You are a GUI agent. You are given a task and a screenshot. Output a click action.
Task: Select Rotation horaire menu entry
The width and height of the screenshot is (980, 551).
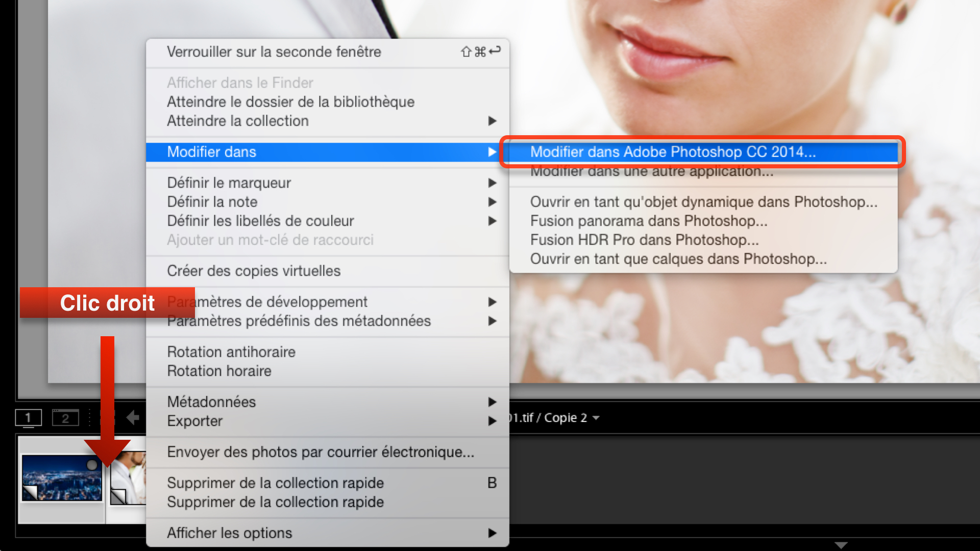pos(219,371)
